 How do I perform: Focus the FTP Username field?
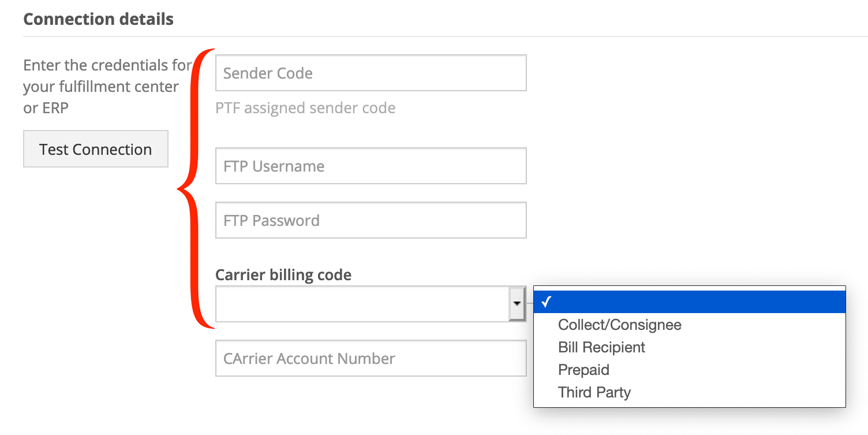(x=371, y=166)
